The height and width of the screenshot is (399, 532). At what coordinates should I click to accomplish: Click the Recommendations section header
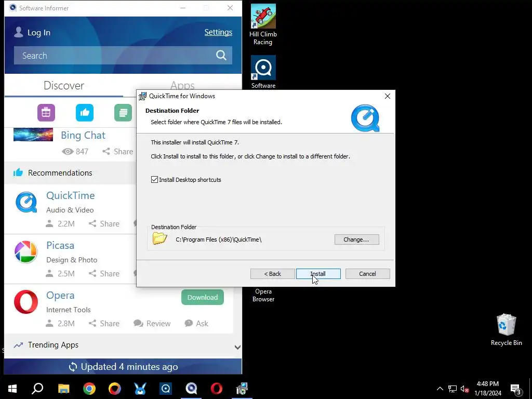[70, 172]
